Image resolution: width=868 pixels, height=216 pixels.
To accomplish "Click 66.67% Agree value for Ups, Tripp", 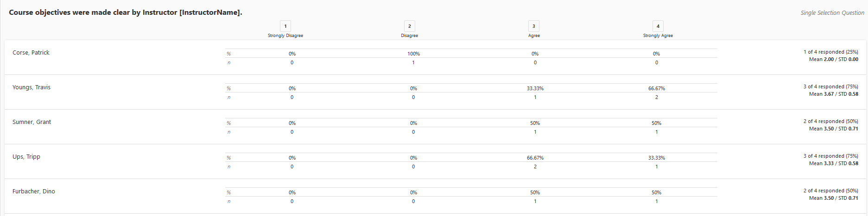I will pyautogui.click(x=535, y=158).
